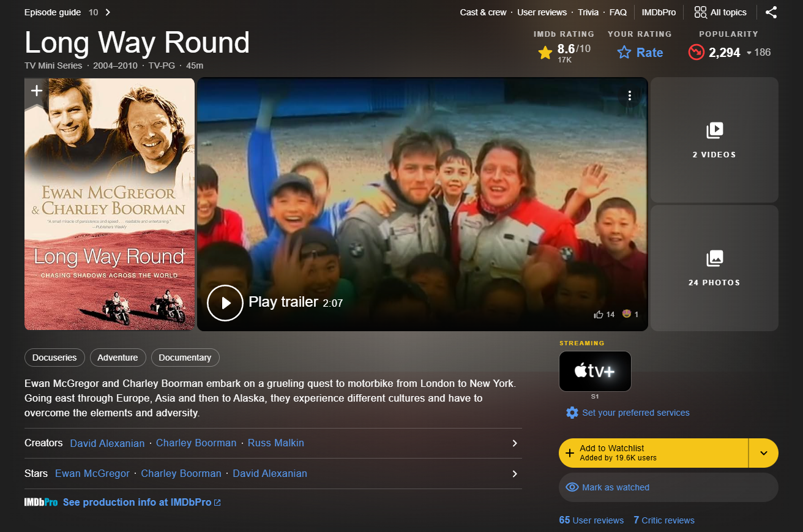
Task: Click the 2 Videos tile icon
Action: point(714,130)
